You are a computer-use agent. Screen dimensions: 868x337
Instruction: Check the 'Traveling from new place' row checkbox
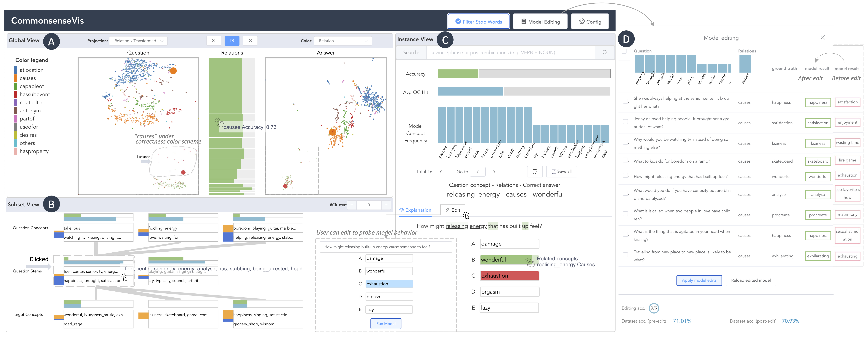[x=625, y=255]
